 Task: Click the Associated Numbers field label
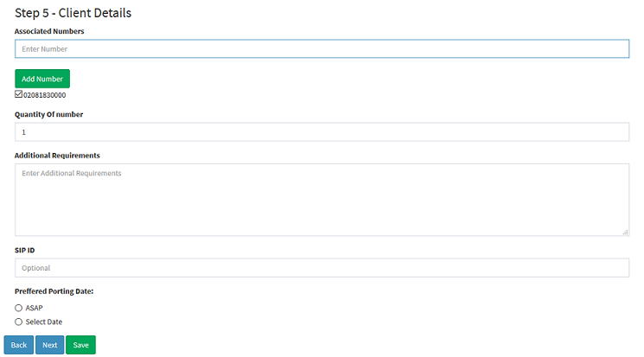coord(49,31)
